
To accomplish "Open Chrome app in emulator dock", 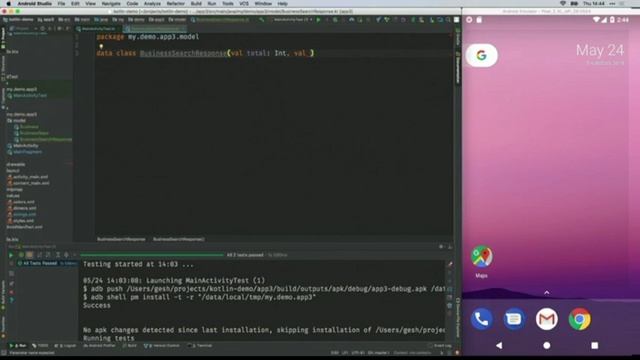I will (x=580, y=319).
